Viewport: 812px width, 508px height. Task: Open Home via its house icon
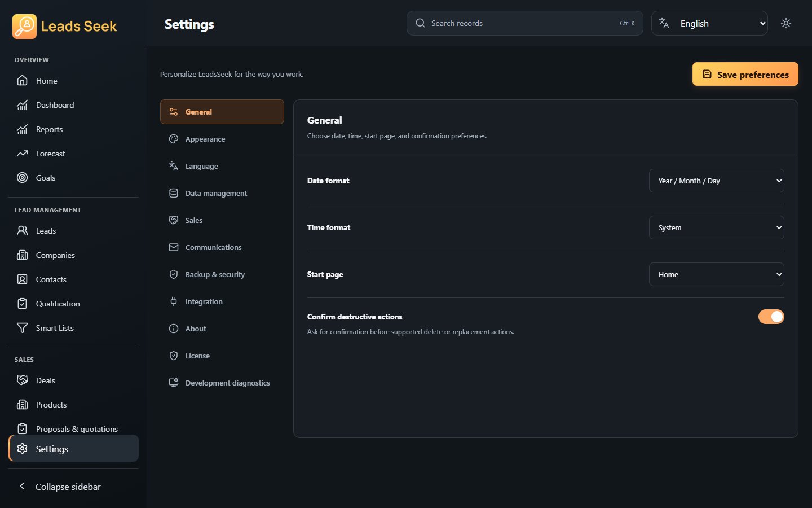point(22,81)
